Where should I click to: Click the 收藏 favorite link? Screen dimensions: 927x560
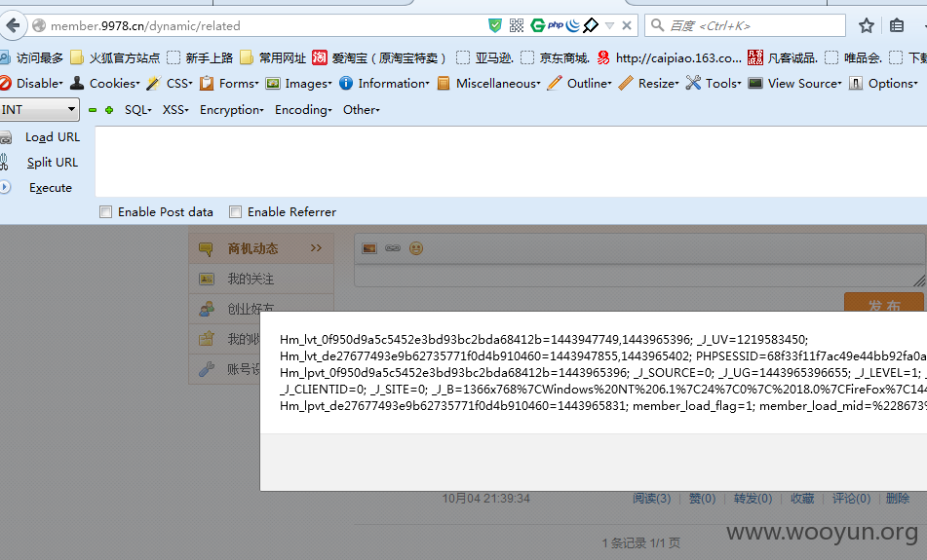(x=802, y=499)
